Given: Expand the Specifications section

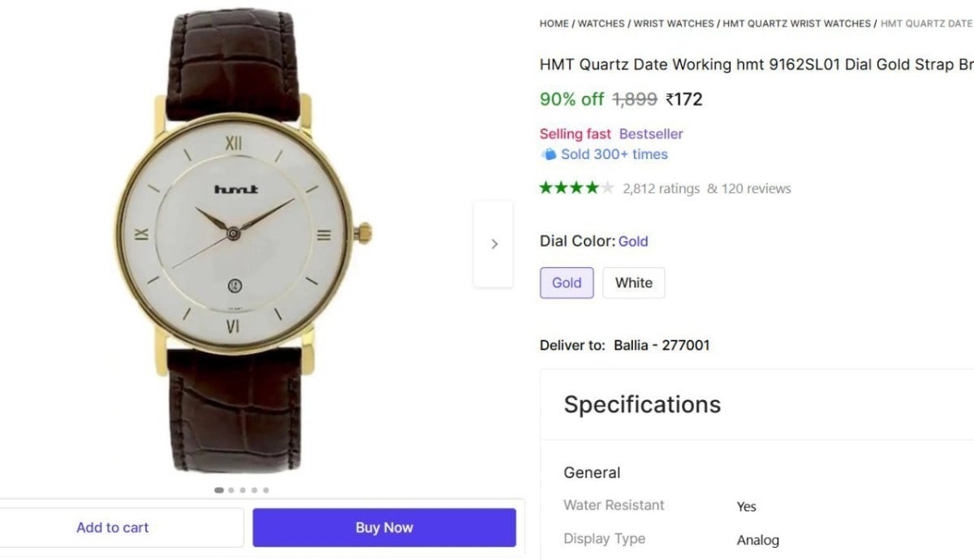Looking at the screenshot, I should (642, 404).
